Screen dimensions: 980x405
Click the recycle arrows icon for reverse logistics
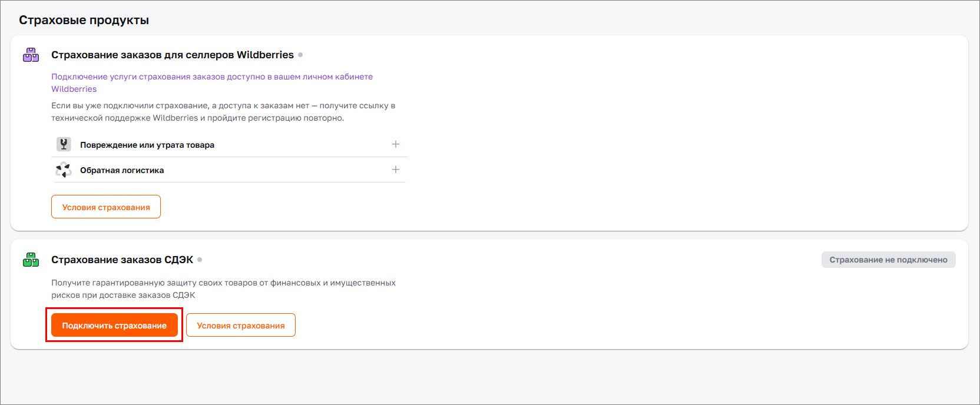[64, 170]
